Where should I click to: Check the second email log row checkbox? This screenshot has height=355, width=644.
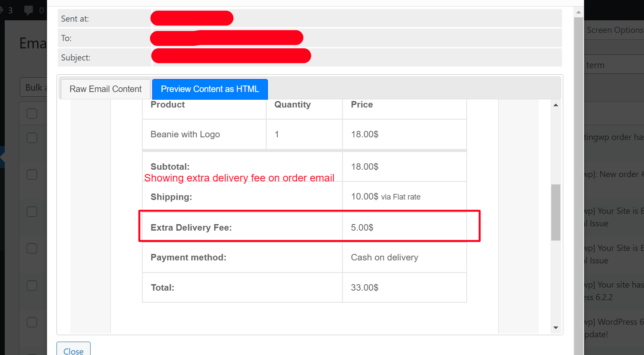pyautogui.click(x=31, y=137)
